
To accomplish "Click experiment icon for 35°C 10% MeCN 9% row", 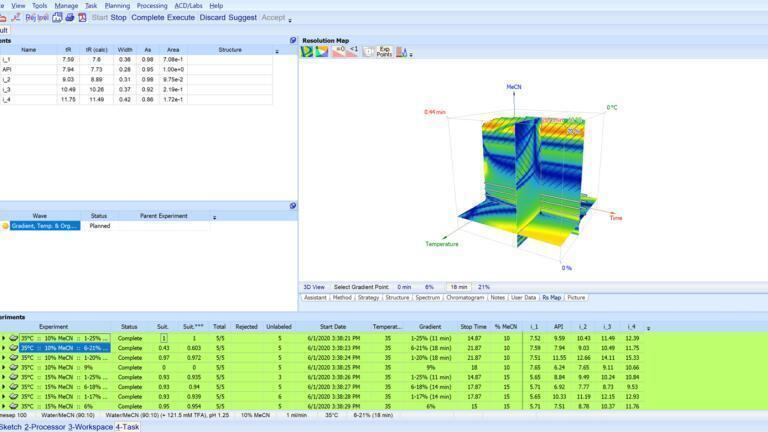I will (x=14, y=367).
